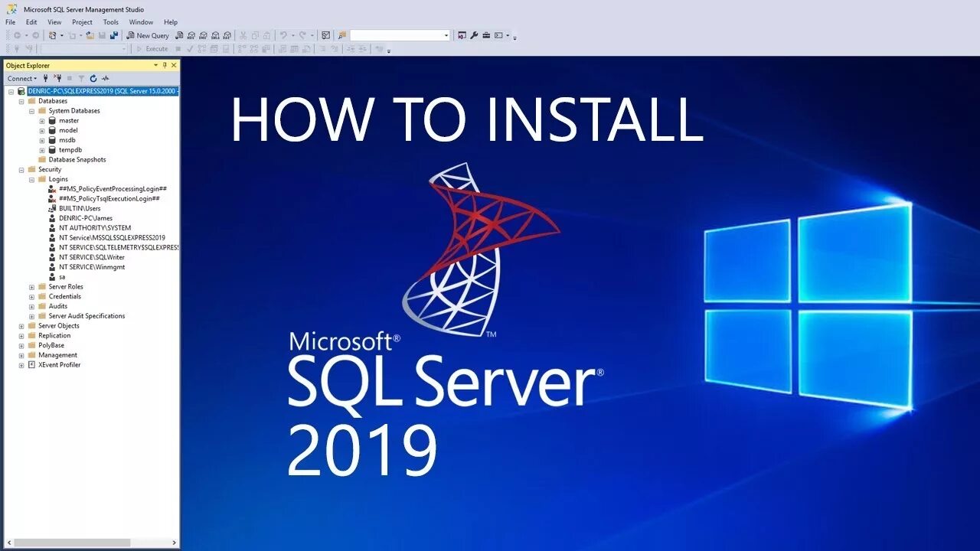Click the Navigate Forward toolbar icon

coord(35,35)
